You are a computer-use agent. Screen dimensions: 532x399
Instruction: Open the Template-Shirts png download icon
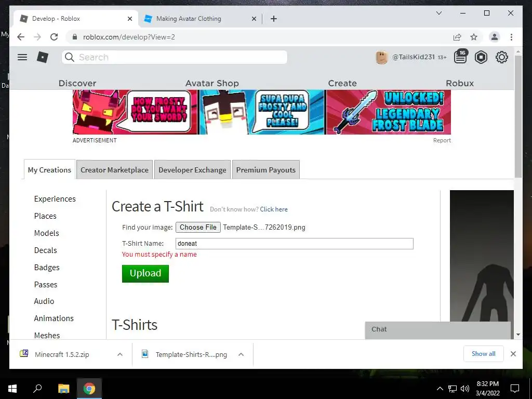145,354
